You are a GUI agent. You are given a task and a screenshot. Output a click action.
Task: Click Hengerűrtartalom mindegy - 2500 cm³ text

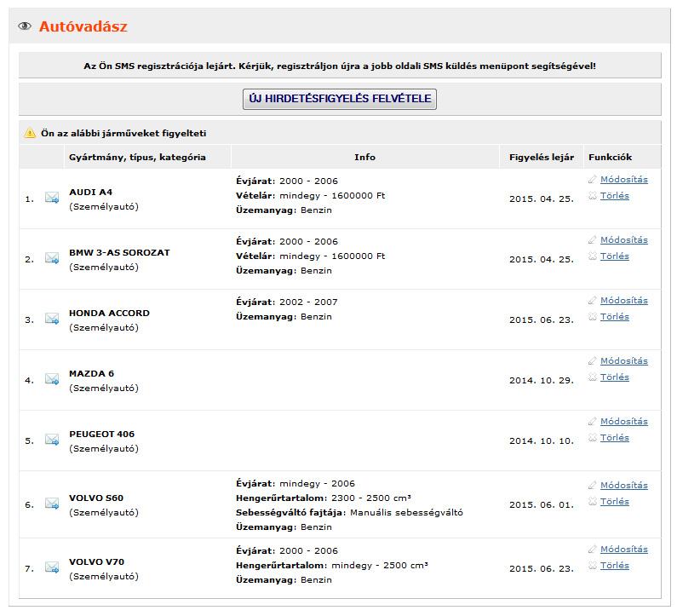332,566
